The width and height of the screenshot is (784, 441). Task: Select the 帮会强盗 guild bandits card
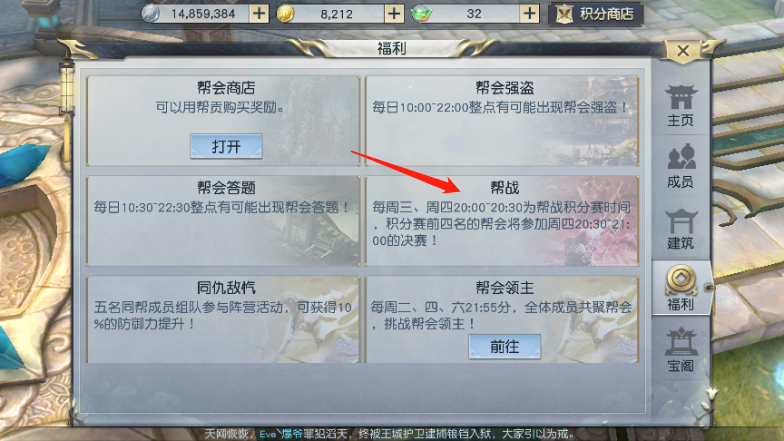click(x=502, y=120)
